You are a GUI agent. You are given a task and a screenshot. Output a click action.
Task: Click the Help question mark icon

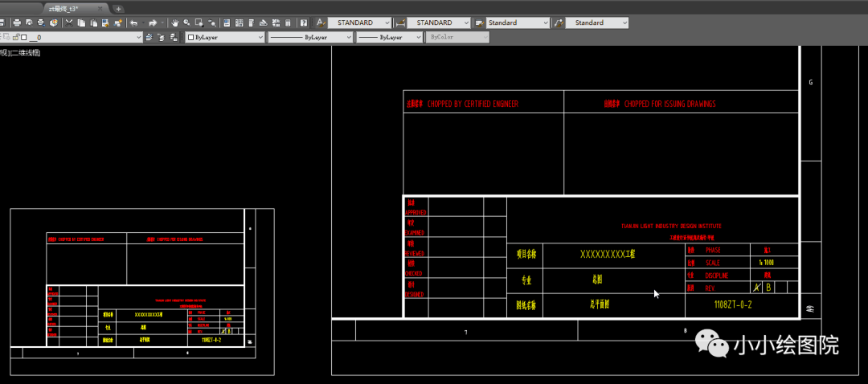click(303, 22)
